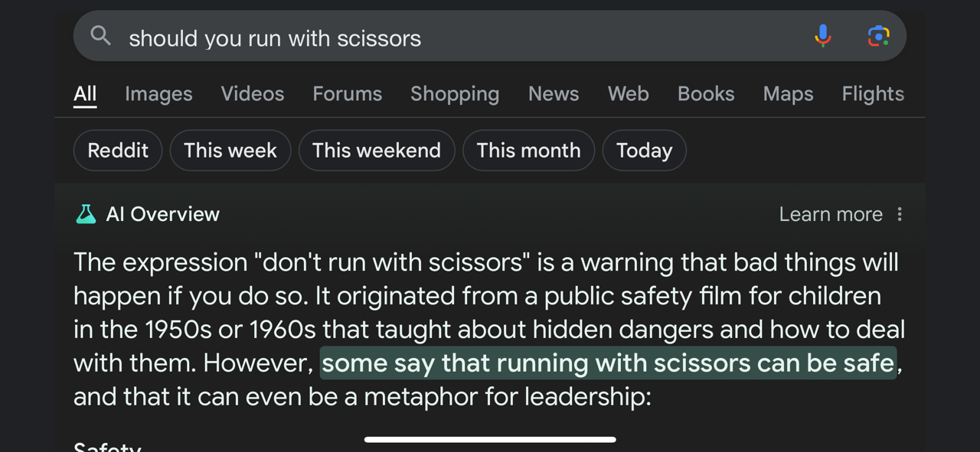Viewport: 980px width, 452px height.
Task: Filter results to Today
Action: [644, 150]
